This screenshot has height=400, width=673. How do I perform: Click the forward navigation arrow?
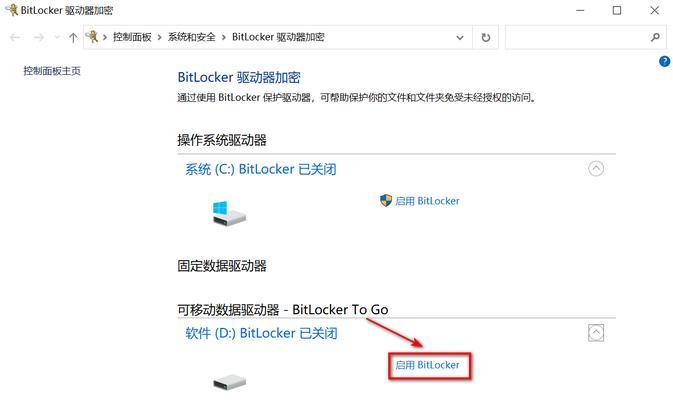click(x=39, y=38)
